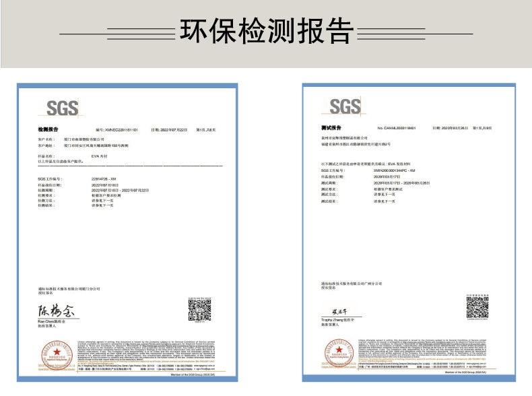Select the 检测报告 title on left certificate
This screenshot has height=396, width=532.
[48, 129]
